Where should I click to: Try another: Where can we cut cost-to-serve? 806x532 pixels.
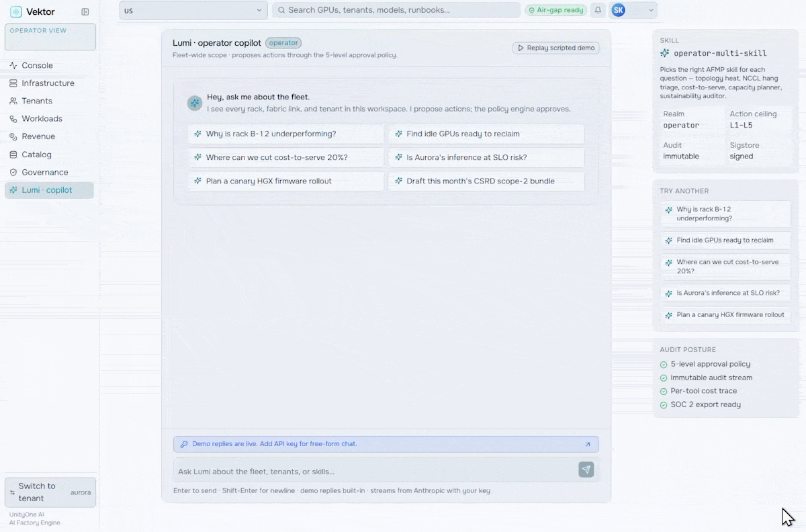click(x=725, y=267)
